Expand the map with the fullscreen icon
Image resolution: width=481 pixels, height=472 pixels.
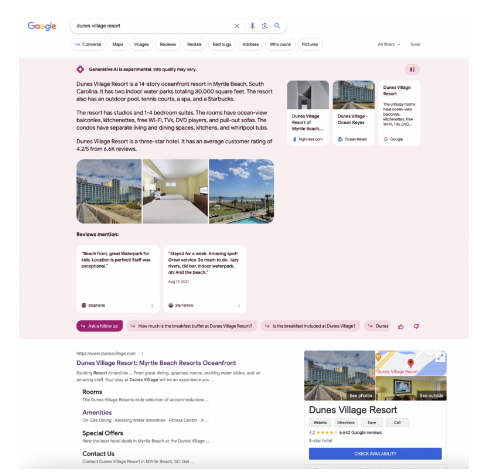click(x=440, y=357)
